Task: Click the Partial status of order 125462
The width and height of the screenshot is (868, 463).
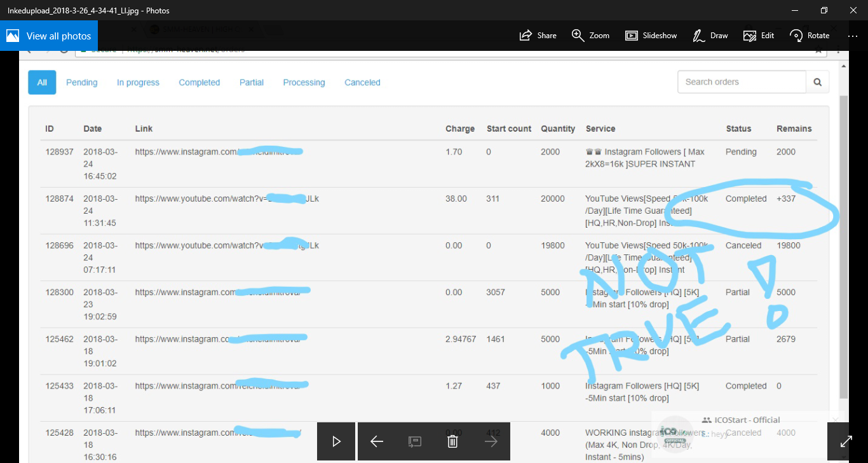Action: tap(738, 339)
